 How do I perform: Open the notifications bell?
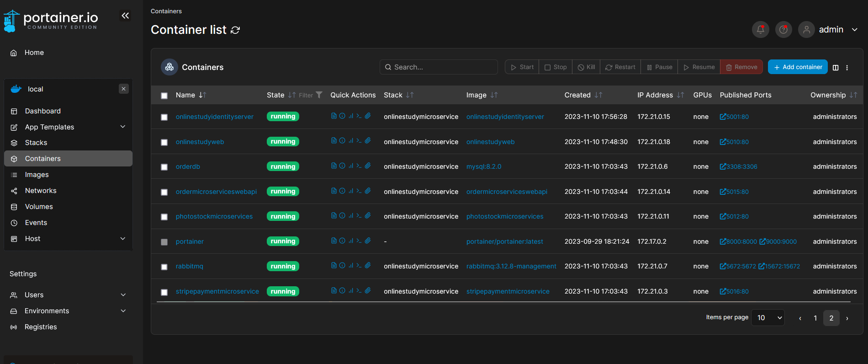[x=760, y=30]
